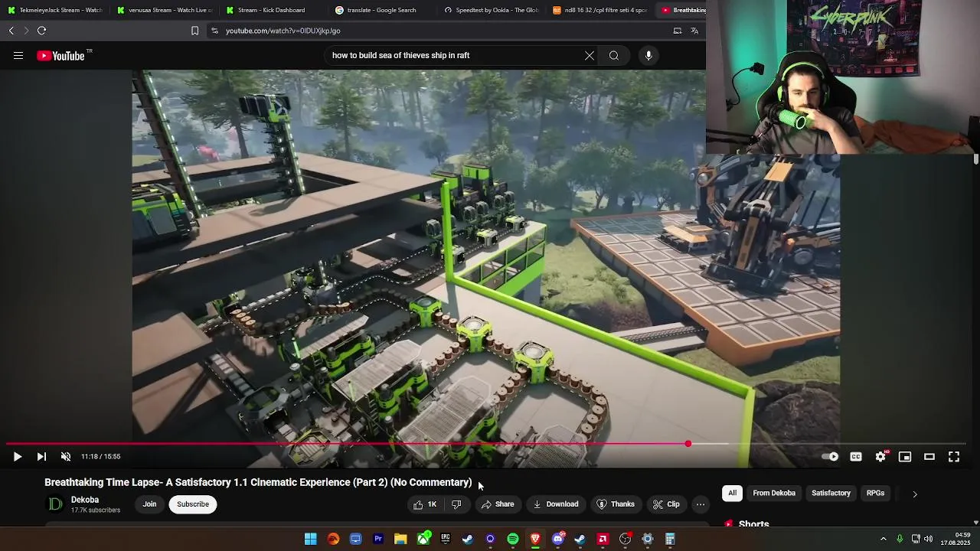This screenshot has width=980, height=551.
Task: Start voice search with the microphone
Action: click(648, 56)
